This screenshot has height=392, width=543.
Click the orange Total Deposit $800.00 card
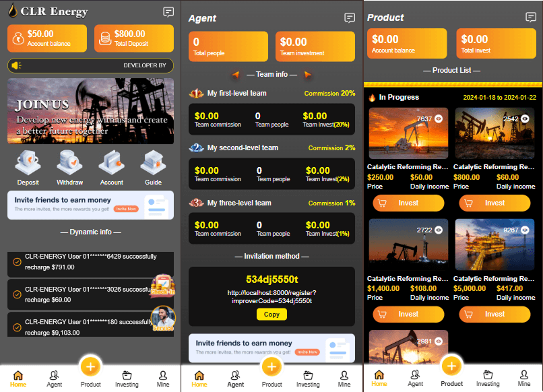pyautogui.click(x=134, y=38)
